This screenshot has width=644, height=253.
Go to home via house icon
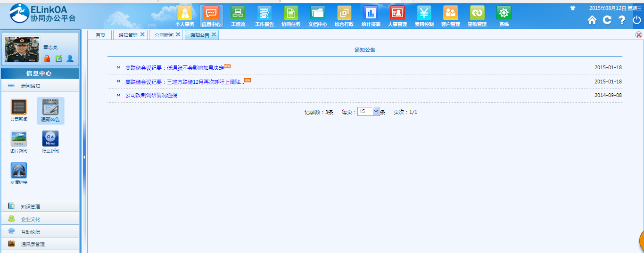click(592, 20)
